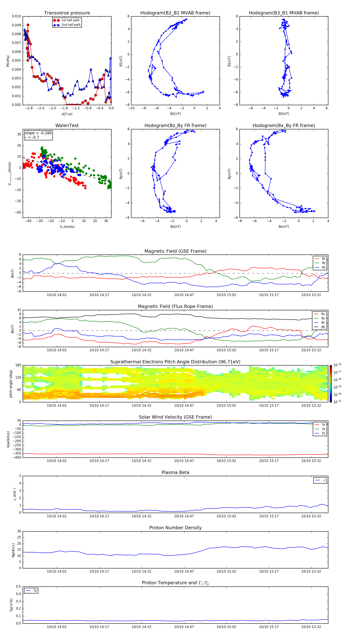Viewport: 351px width, 644px height.
Task: Click the 'WalenTest' plot title
Action: pyautogui.click(x=67, y=125)
